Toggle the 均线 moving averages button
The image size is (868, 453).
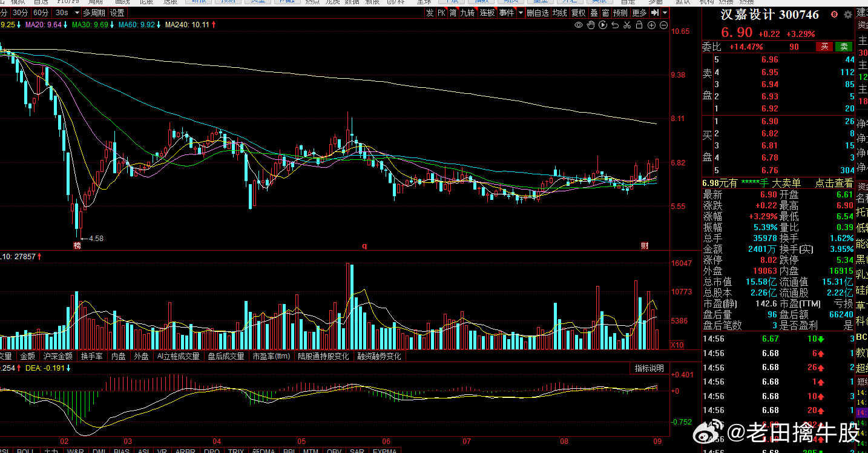pyautogui.click(x=560, y=13)
